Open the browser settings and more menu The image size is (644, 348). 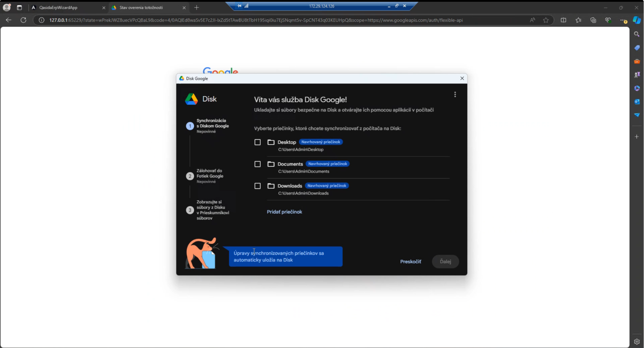[x=623, y=21]
